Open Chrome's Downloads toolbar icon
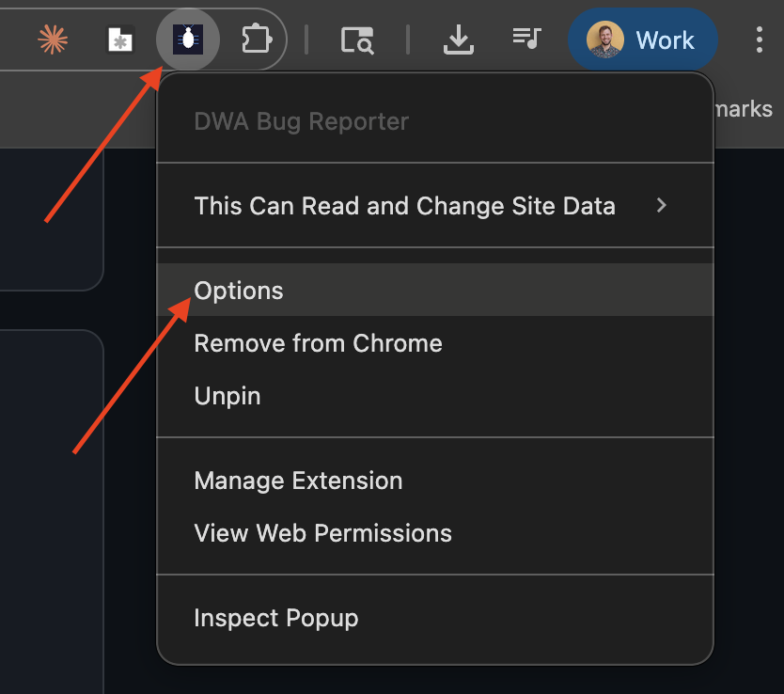Viewport: 784px width, 694px height. coord(458,39)
